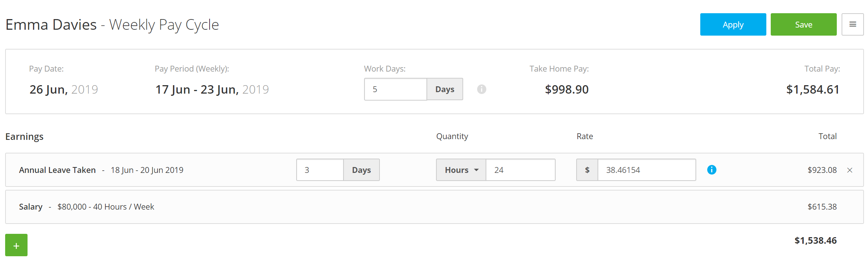Edit the leave days quantity field
Screen dimensions: 868x261
pos(320,170)
